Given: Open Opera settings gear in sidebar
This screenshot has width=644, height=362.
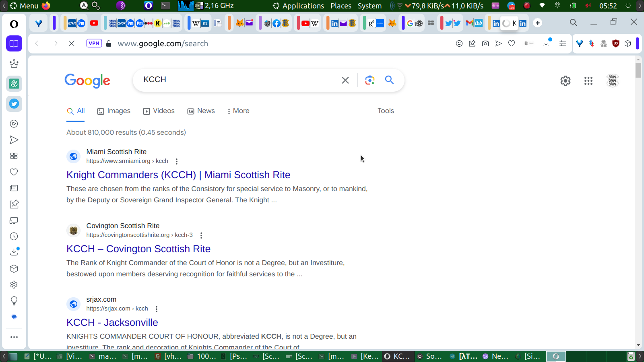Looking at the screenshot, I should click(14, 285).
